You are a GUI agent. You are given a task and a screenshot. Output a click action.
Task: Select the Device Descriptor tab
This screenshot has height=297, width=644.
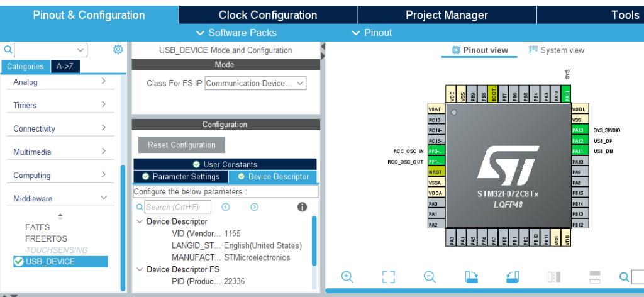pos(273,177)
